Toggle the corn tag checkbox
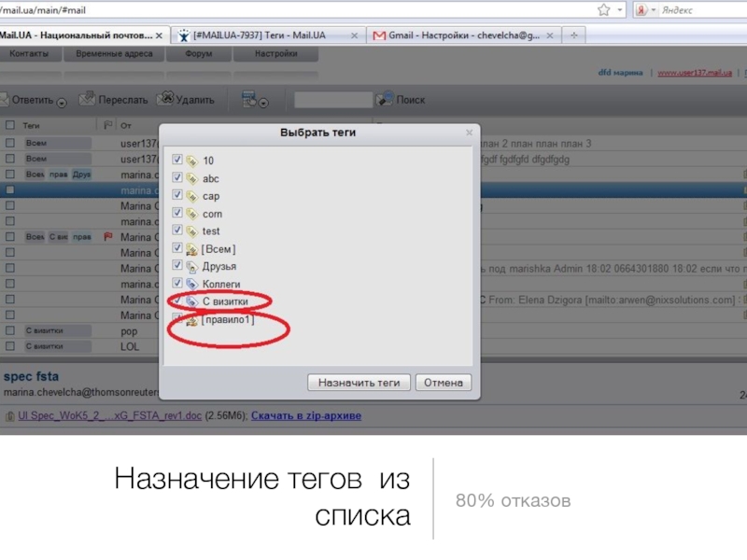Screen dimensions: 747x560 [177, 213]
